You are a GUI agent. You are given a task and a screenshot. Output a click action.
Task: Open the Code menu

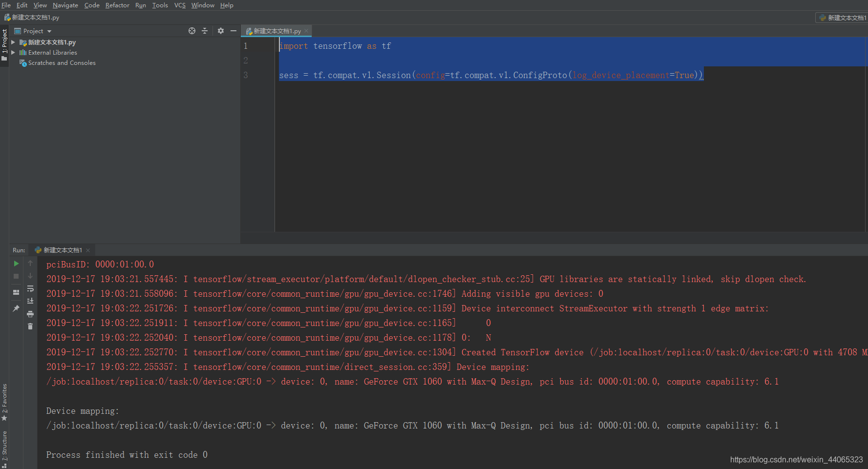click(92, 5)
